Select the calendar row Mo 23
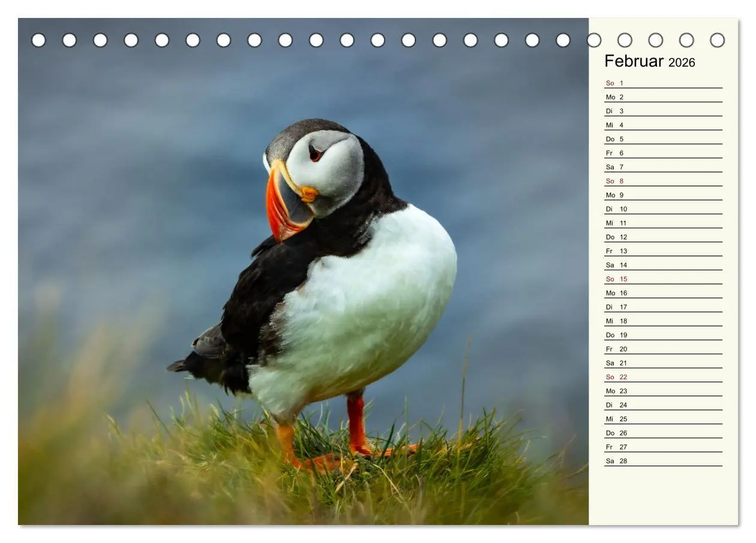756x543 pixels. coord(663,391)
